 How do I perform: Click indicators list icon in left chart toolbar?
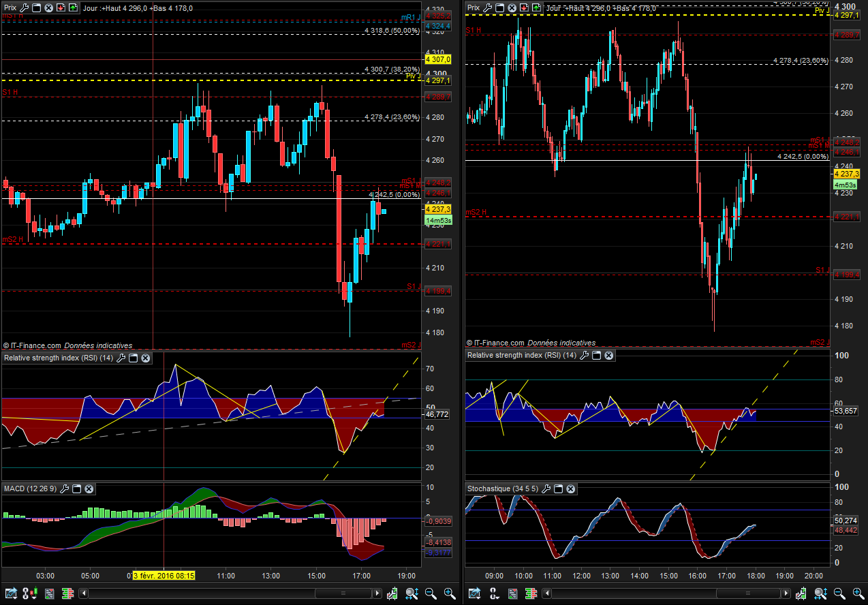[x=49, y=593]
